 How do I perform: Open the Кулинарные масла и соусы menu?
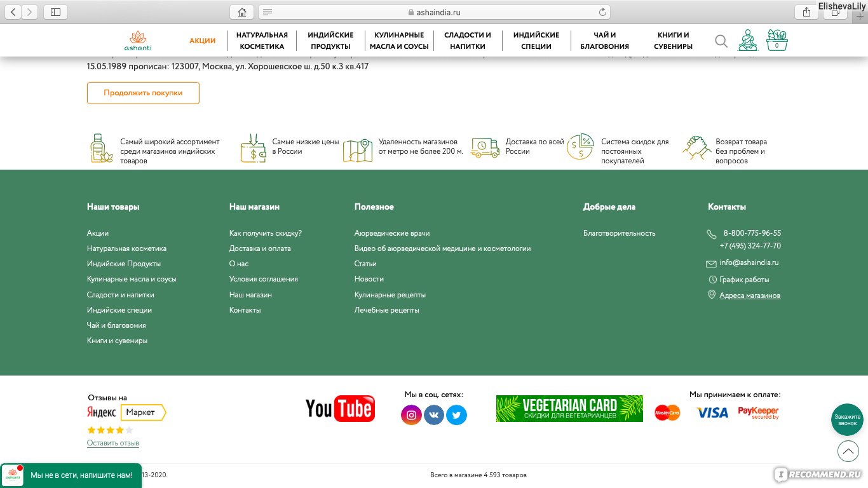399,41
